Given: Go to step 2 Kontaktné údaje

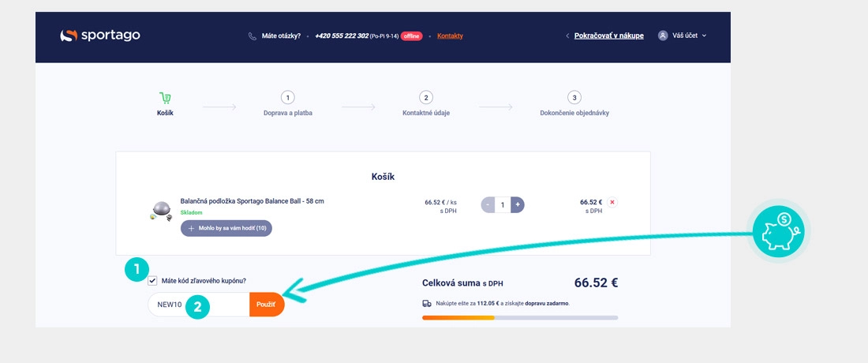Looking at the screenshot, I should (426, 99).
